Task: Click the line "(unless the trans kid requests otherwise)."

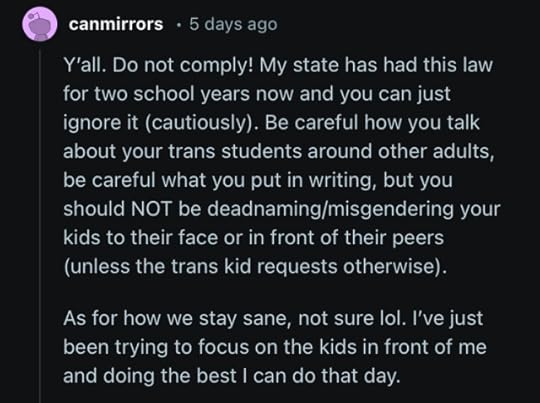Action: pos(255,267)
